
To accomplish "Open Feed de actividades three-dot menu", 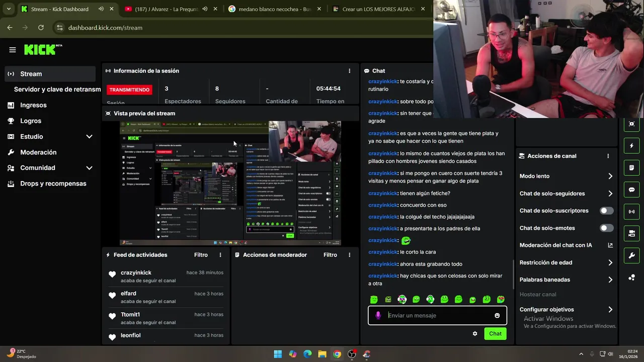I will [x=220, y=255].
